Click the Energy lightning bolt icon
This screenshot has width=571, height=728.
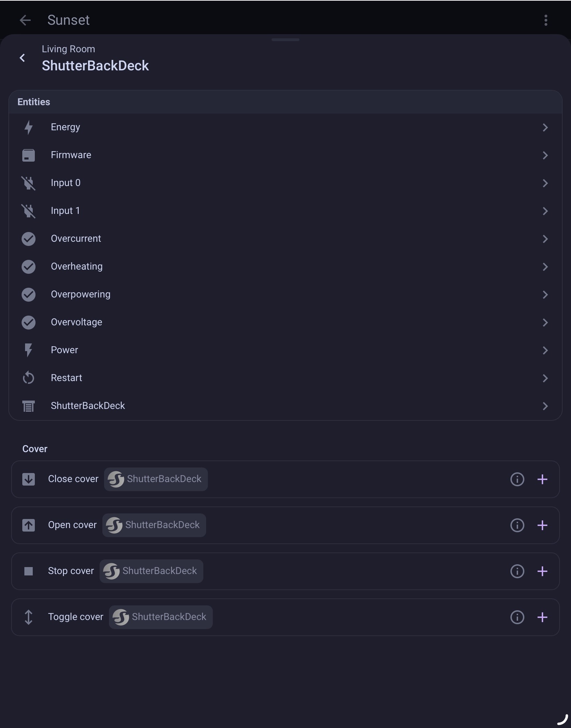pos(29,127)
